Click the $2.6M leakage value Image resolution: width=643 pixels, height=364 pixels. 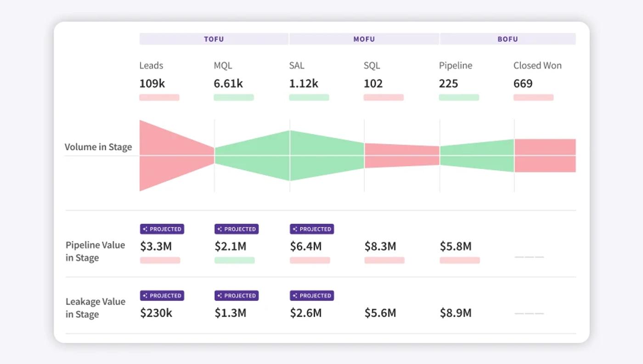tap(306, 313)
